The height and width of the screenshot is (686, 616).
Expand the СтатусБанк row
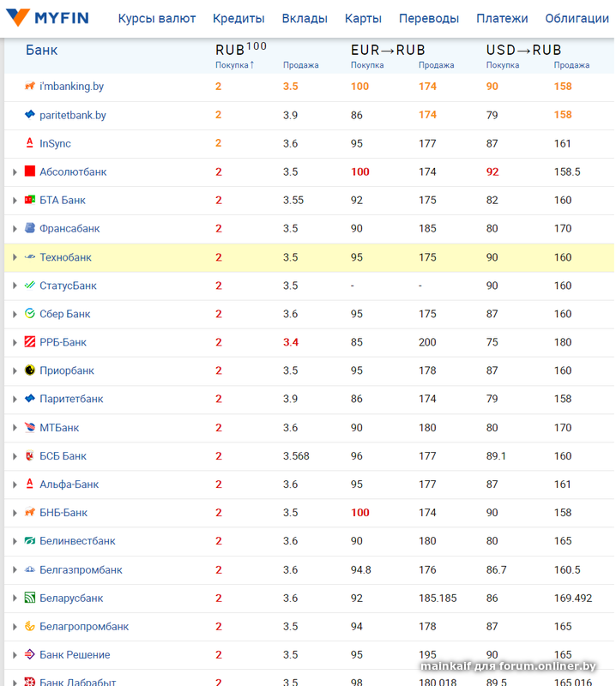(x=15, y=286)
